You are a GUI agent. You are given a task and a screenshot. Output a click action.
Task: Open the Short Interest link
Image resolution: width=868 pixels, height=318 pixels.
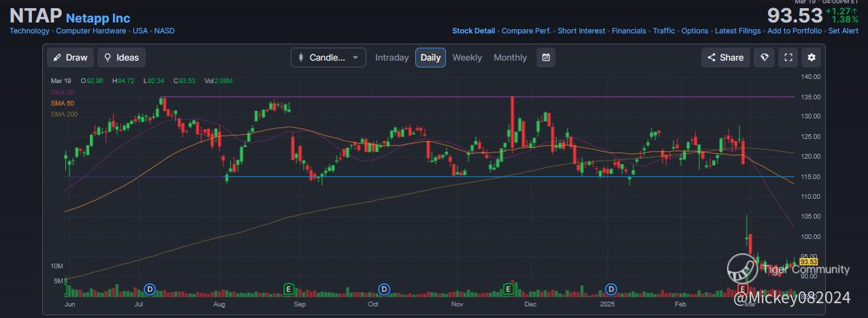pyautogui.click(x=582, y=31)
